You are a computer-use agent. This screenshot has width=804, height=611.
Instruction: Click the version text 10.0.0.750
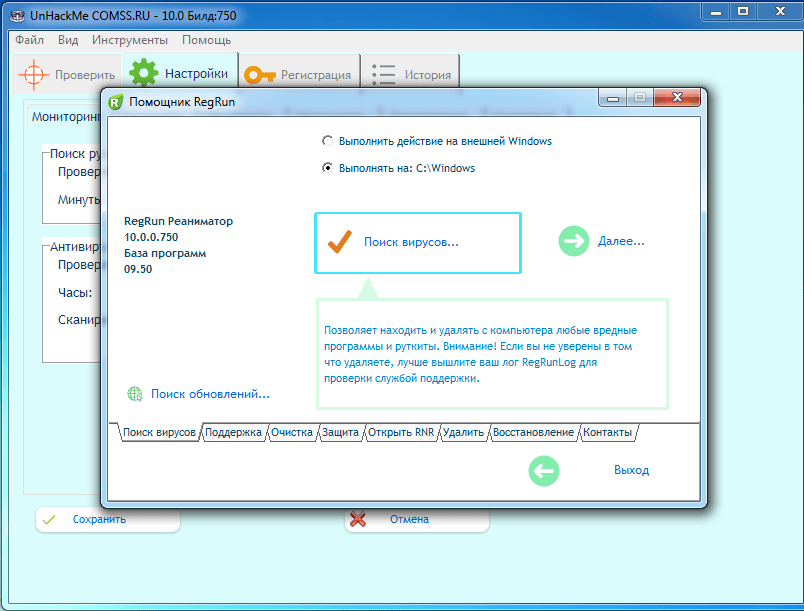pos(151,237)
